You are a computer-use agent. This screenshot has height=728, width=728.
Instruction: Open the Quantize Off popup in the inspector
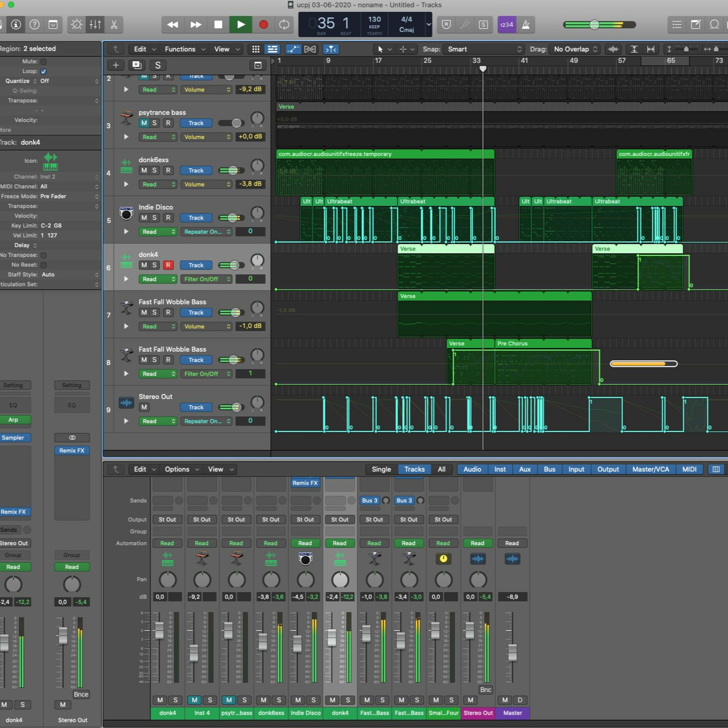pos(69,81)
